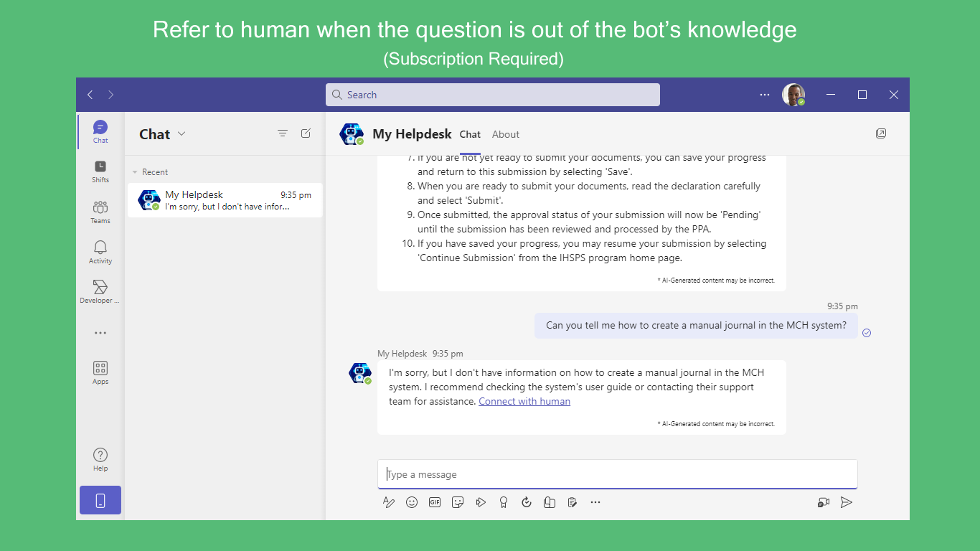
Task: Go back using the back arrow
Action: [x=90, y=95]
